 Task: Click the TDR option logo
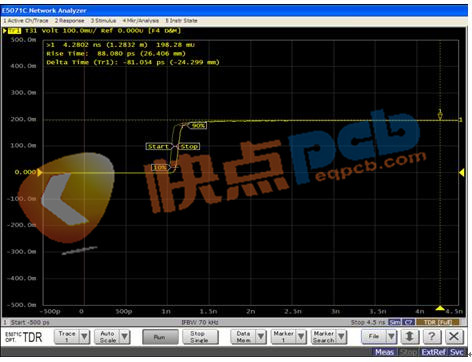click(x=24, y=337)
